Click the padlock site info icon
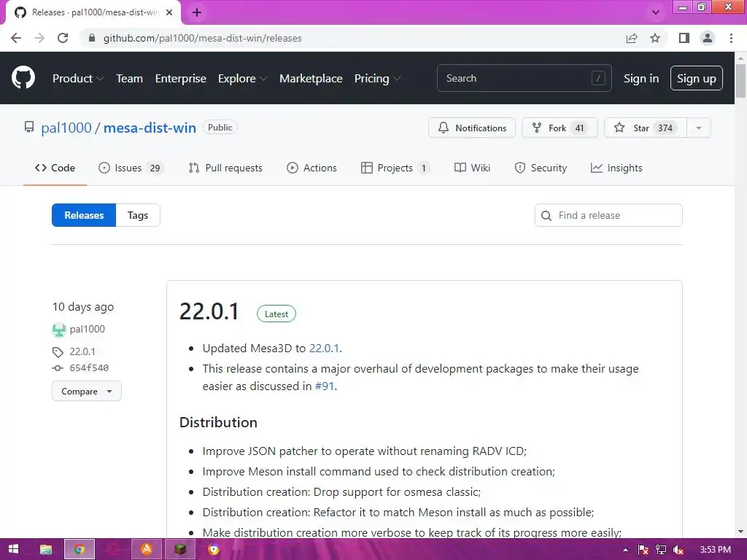Screen dimensions: 747x560 pyautogui.click(x=92, y=38)
